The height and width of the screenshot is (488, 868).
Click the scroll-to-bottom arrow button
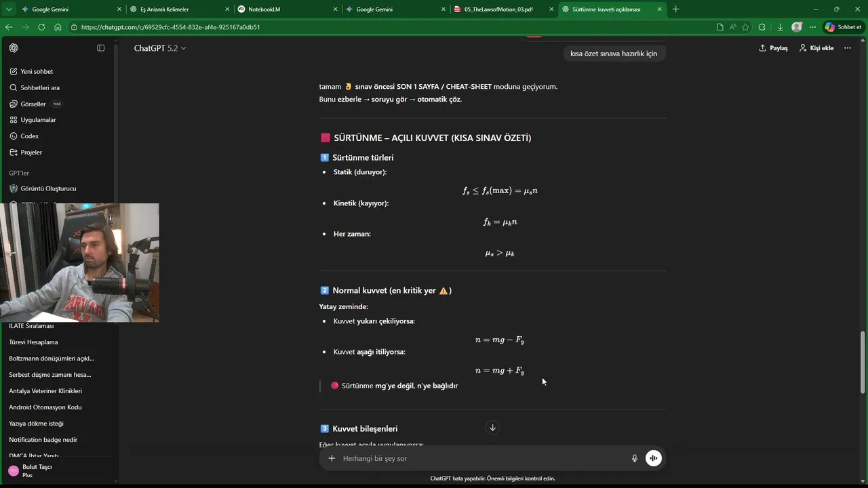492,428
